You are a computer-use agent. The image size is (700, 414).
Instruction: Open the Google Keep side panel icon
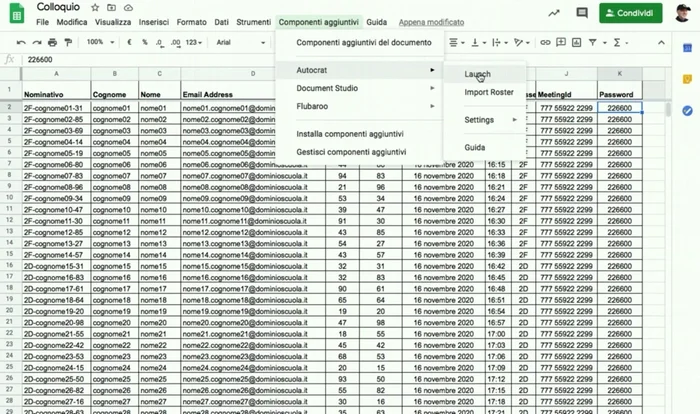[x=688, y=80]
